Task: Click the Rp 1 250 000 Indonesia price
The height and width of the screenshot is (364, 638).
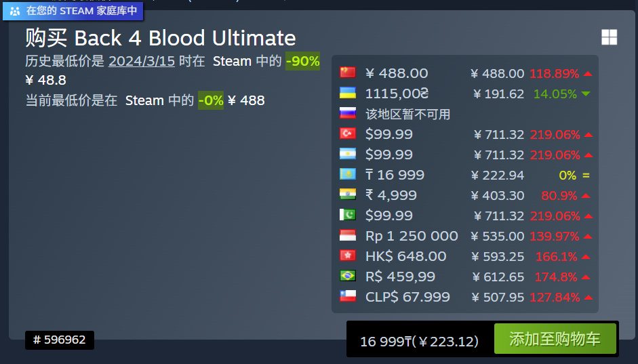Action: (412, 236)
